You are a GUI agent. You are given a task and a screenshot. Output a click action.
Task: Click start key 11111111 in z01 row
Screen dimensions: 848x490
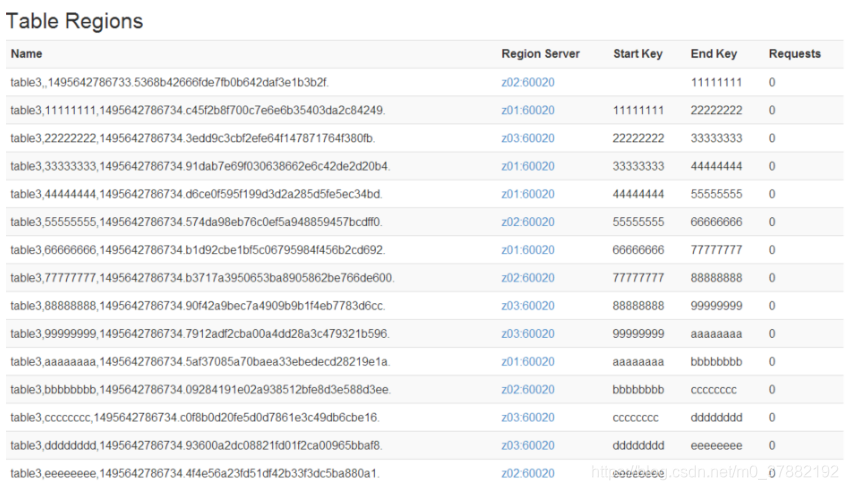(x=638, y=110)
